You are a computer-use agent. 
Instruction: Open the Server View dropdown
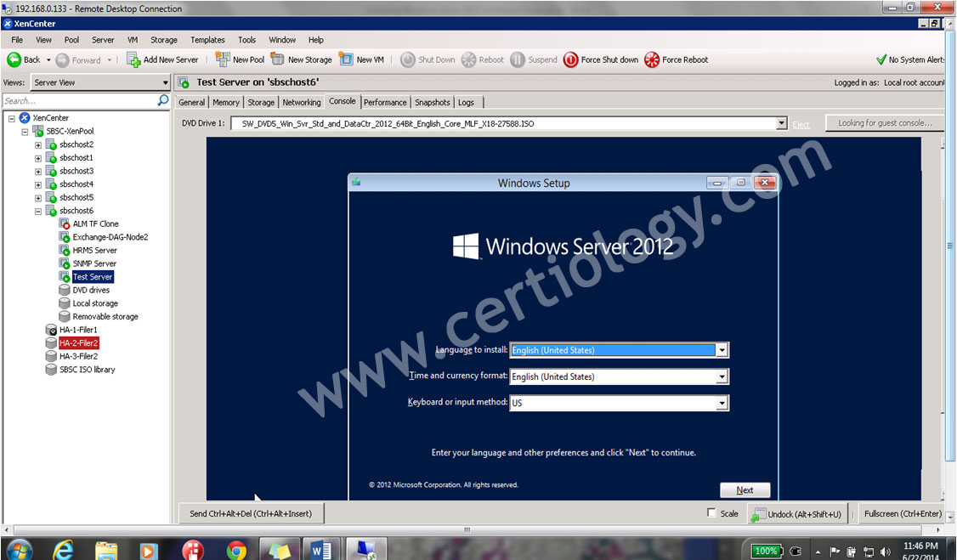[165, 82]
